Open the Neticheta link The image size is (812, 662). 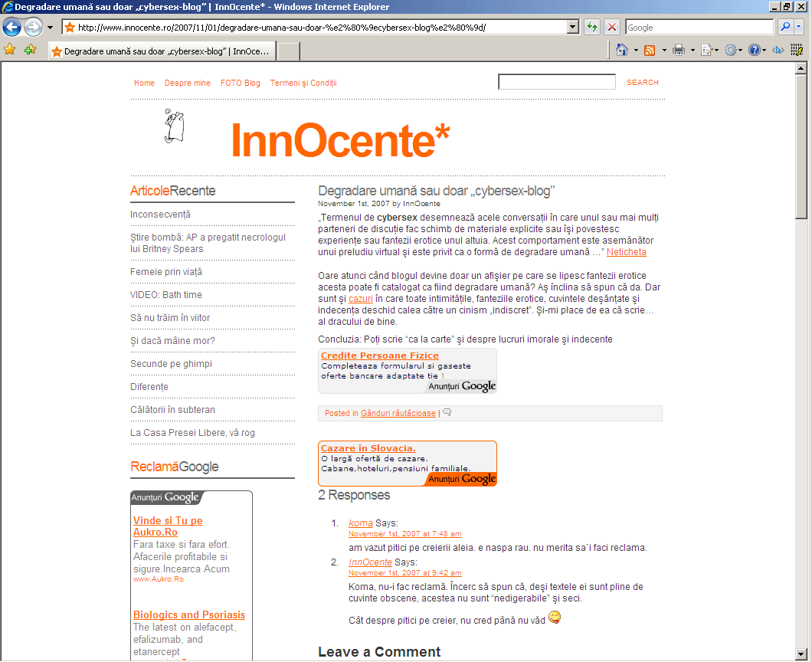[x=627, y=252]
